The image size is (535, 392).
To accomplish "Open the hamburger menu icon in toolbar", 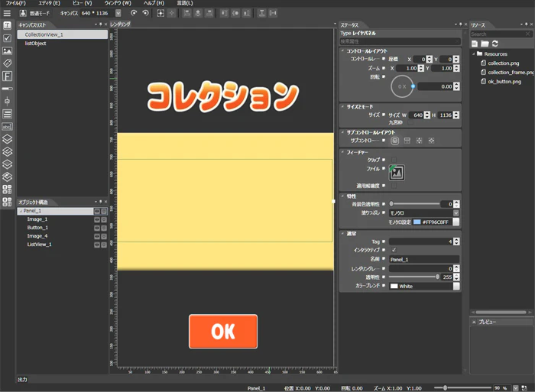I will pos(7,13).
